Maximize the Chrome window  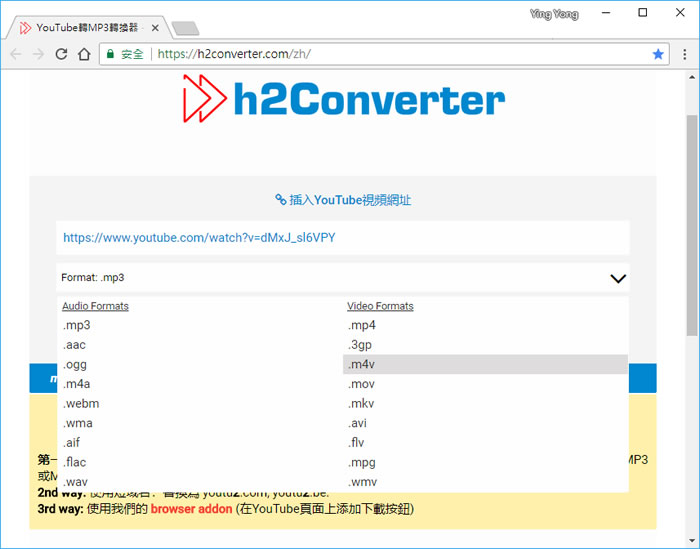(643, 12)
